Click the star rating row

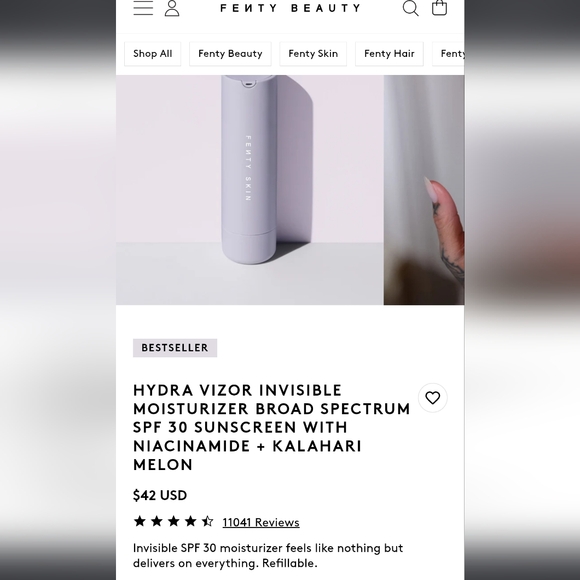173,522
